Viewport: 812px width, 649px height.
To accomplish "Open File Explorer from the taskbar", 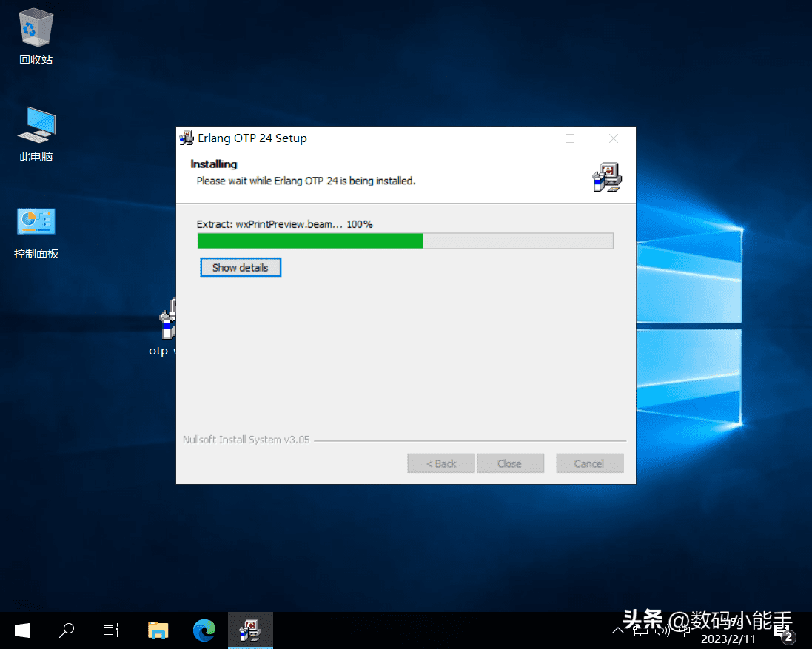I will (x=158, y=630).
